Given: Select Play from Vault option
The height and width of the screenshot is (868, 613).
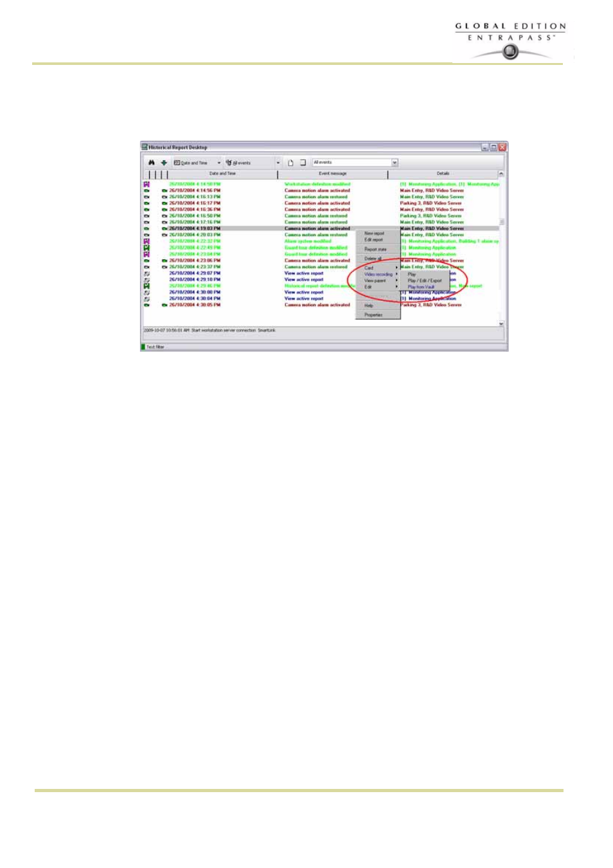Looking at the screenshot, I should [x=425, y=287].
